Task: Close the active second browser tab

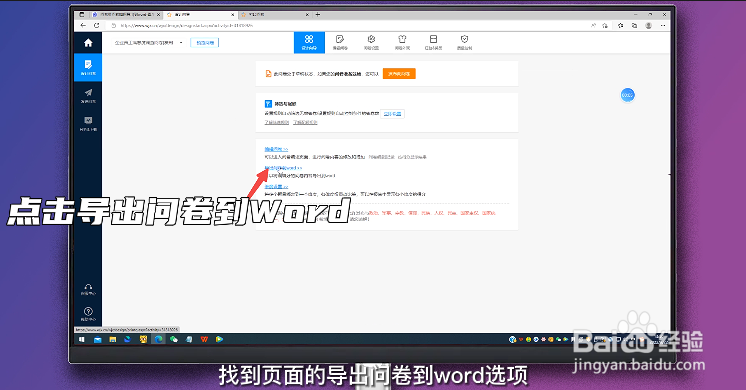Action: click(x=233, y=15)
